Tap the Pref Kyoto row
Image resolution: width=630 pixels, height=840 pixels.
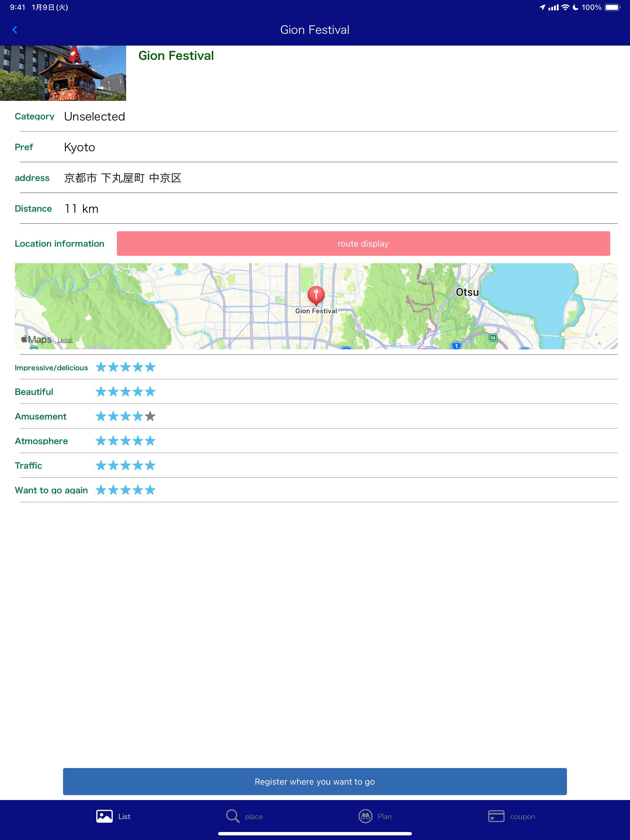point(79,147)
